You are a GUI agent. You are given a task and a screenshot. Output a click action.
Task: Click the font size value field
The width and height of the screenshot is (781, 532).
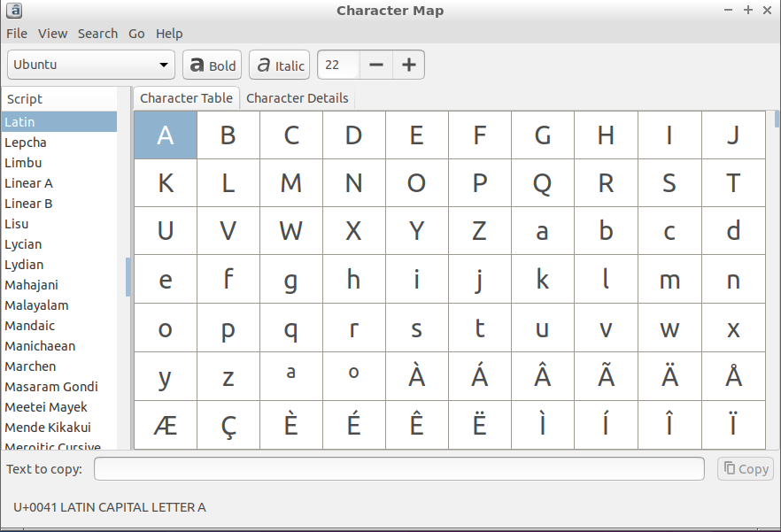339,65
